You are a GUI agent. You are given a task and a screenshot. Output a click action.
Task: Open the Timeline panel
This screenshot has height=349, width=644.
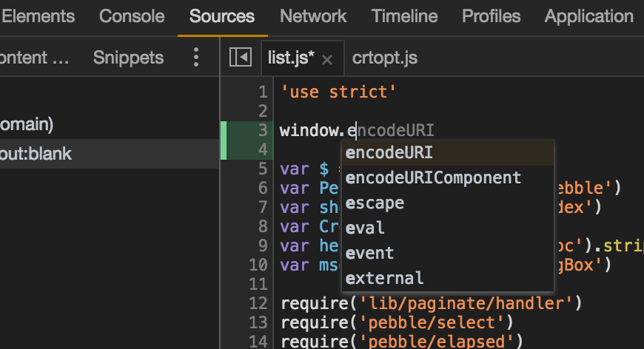404,16
